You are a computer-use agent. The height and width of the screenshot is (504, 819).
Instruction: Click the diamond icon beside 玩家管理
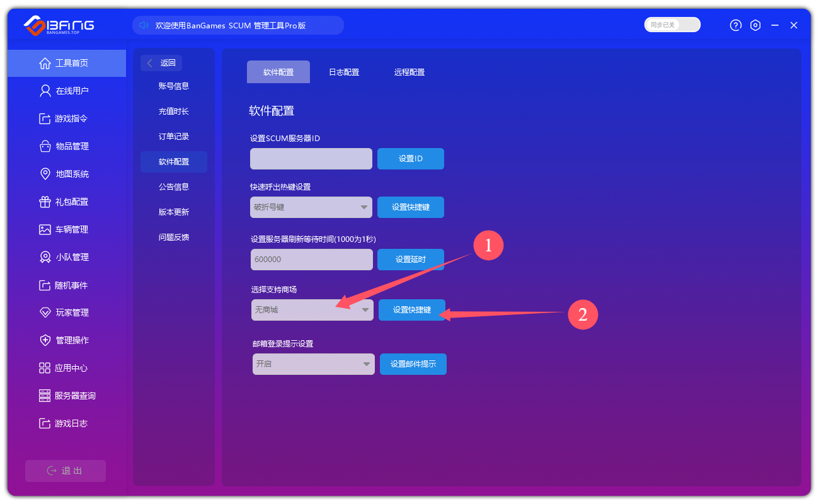pyautogui.click(x=45, y=312)
